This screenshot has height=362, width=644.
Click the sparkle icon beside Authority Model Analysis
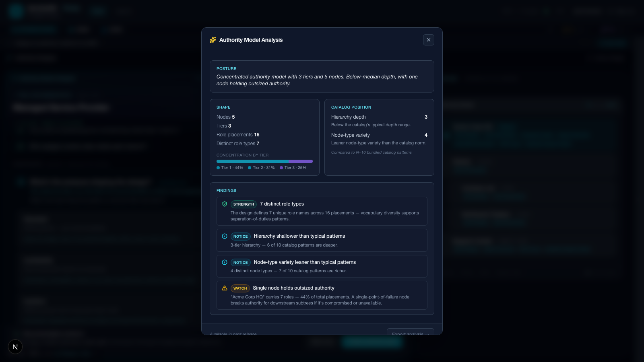pos(213,40)
